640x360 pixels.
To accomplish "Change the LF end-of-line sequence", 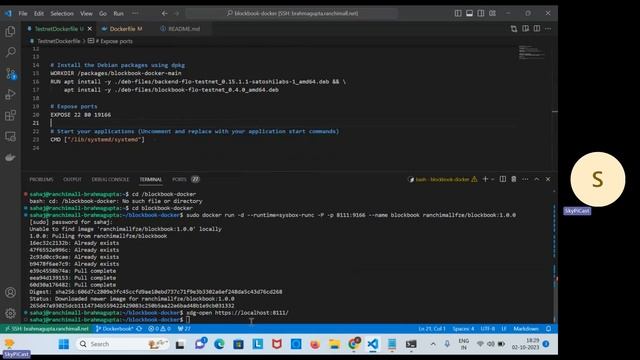I will (x=504, y=329).
